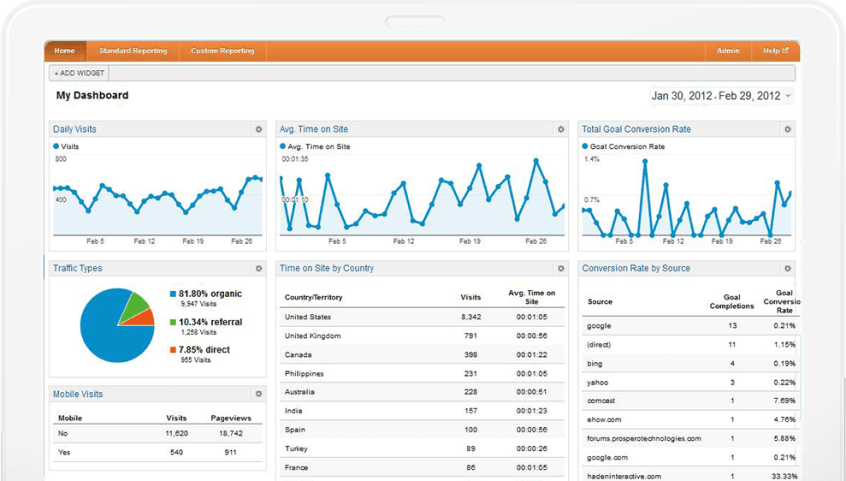846x481 pixels.
Task: Open Traffic Types widget gear settings
Action: point(259,268)
